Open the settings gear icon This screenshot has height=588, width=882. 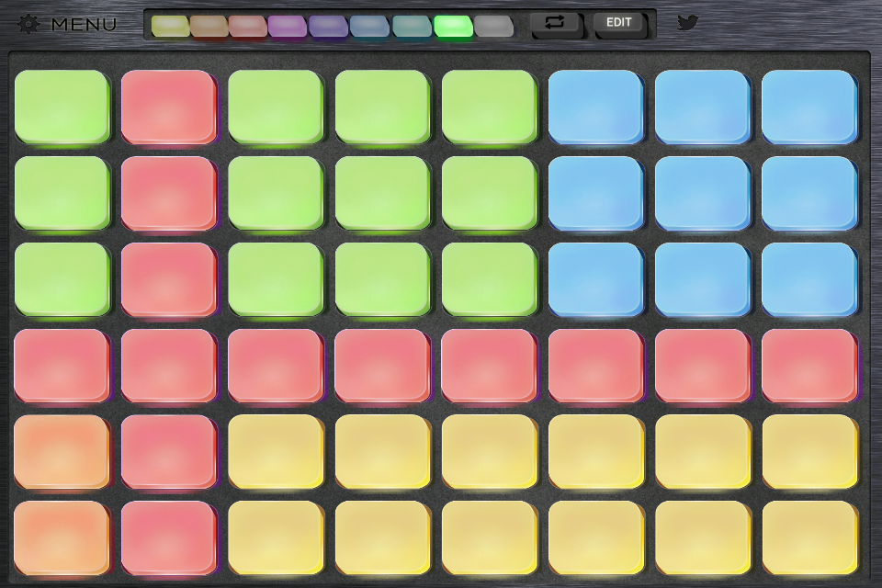pyautogui.click(x=28, y=24)
